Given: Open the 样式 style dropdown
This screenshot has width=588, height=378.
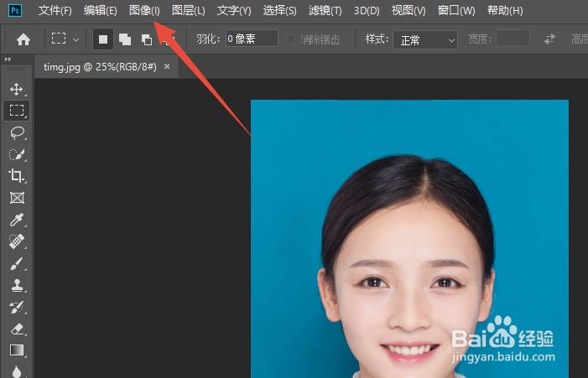Looking at the screenshot, I should [x=425, y=39].
